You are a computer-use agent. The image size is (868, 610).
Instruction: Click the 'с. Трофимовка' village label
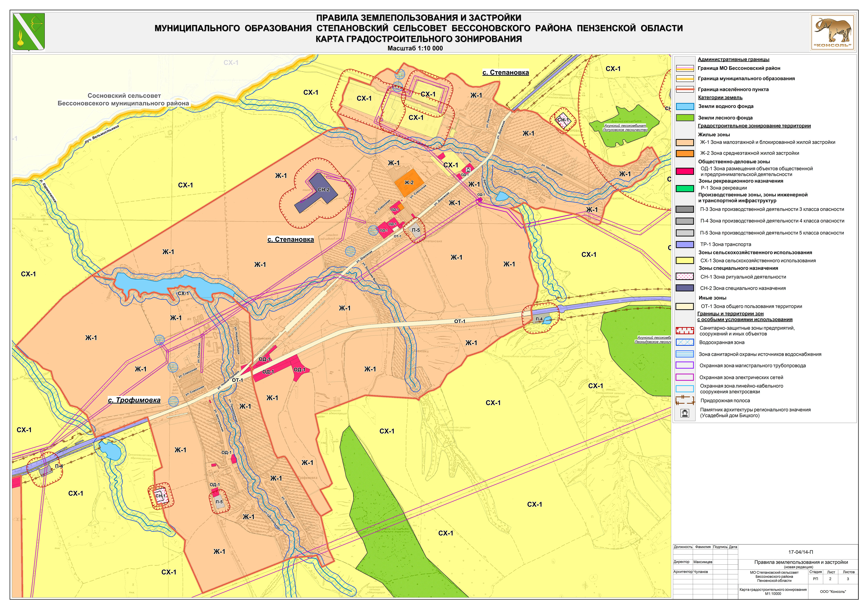click(134, 400)
